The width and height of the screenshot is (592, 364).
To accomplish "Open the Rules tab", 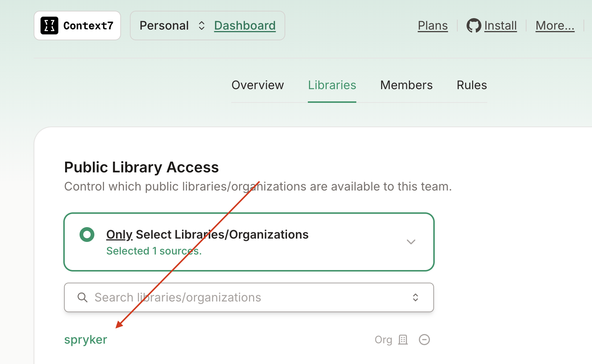I will pyautogui.click(x=471, y=85).
